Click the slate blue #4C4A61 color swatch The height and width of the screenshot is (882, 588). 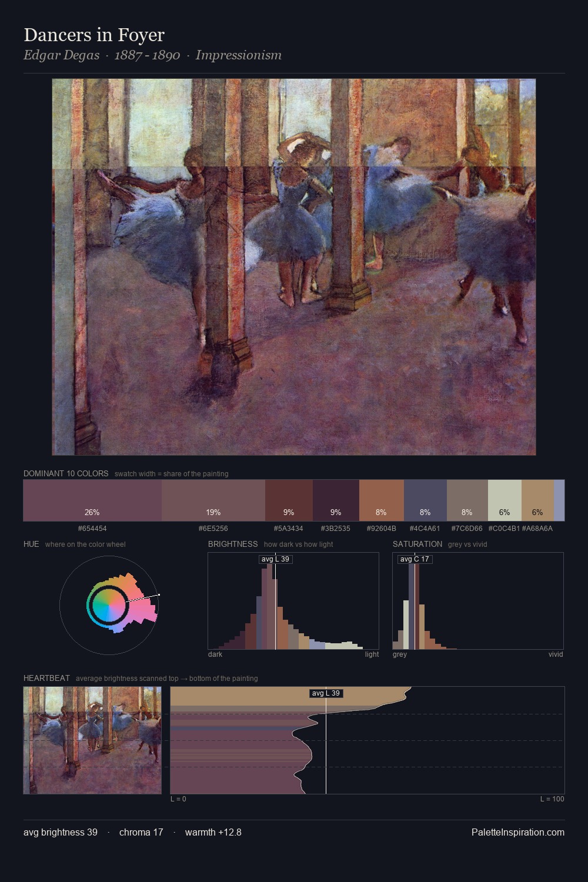425,500
